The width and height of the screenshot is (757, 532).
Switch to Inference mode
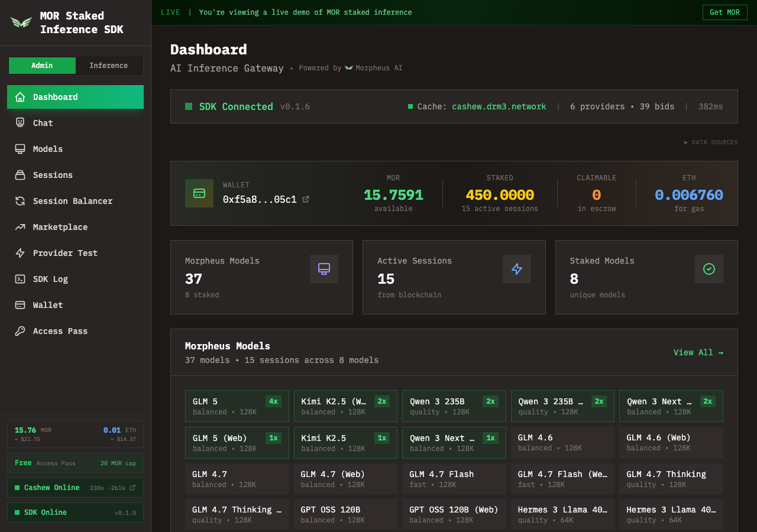click(x=109, y=66)
